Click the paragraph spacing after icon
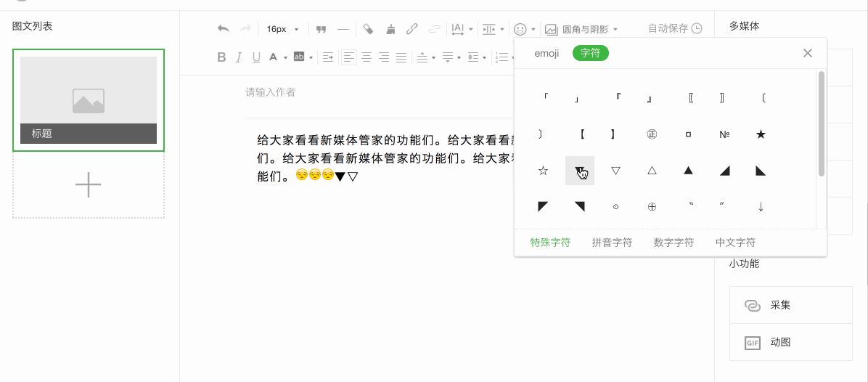Viewport: 868px width, 382px height. click(447, 57)
